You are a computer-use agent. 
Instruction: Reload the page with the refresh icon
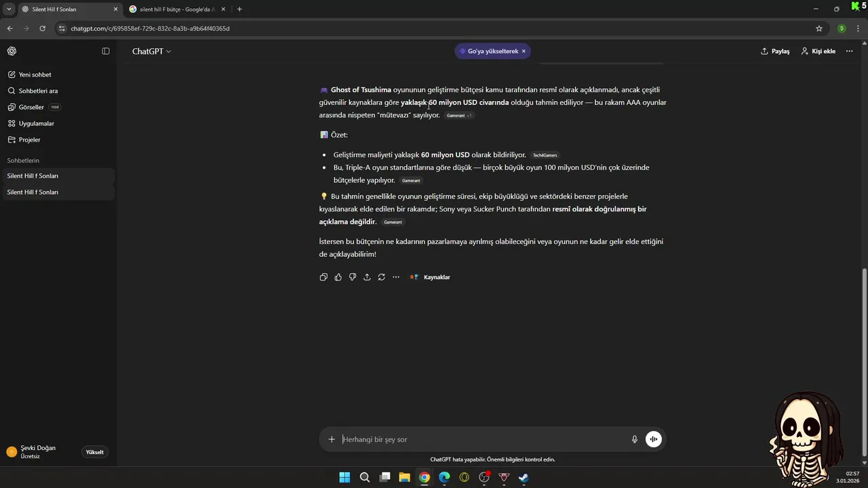(x=42, y=28)
